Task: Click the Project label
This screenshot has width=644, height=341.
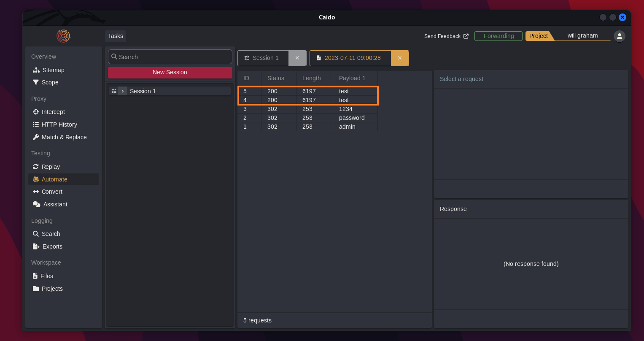Action: click(x=539, y=36)
